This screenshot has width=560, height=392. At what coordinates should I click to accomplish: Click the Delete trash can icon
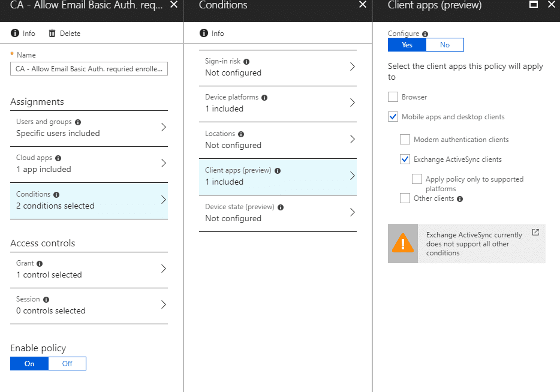tap(52, 33)
